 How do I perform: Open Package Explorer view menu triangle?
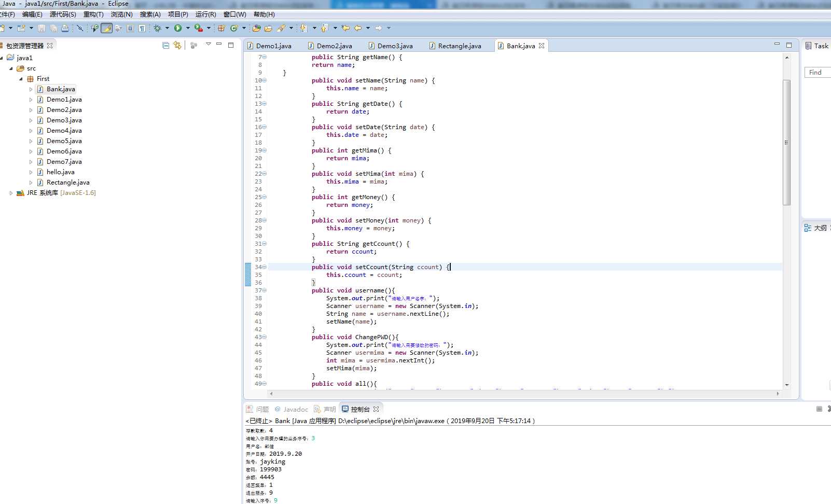coord(209,45)
